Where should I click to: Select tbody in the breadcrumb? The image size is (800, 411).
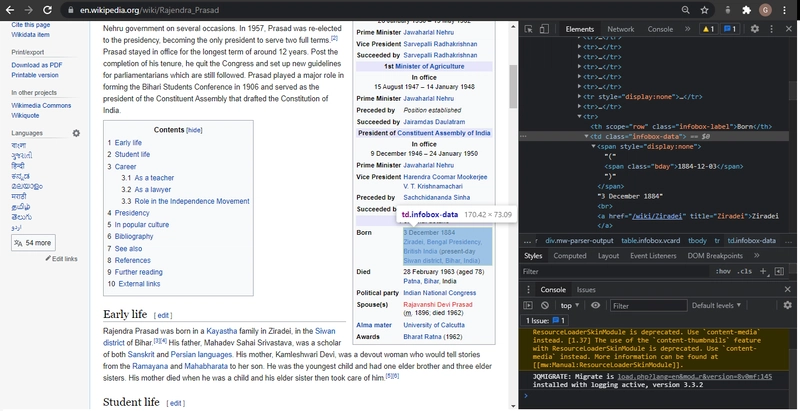coord(697,241)
